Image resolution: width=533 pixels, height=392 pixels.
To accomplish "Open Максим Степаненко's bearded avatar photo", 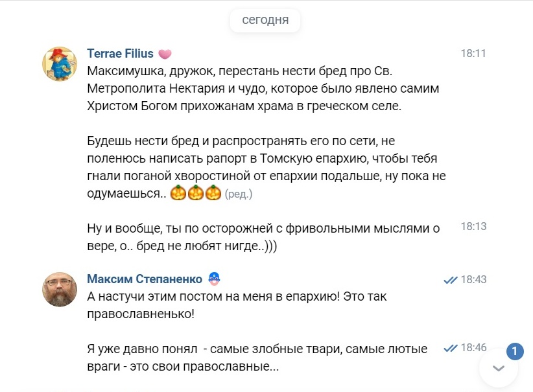I will click(60, 289).
